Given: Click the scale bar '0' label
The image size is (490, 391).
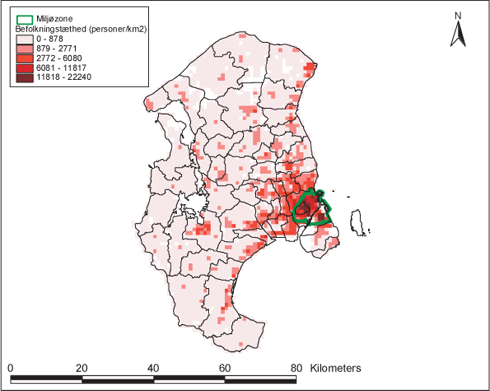Looking at the screenshot, I should pos(11,368).
